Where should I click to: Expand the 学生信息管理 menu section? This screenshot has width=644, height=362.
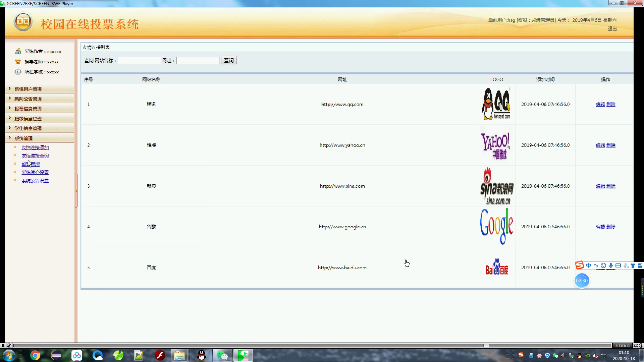(x=28, y=128)
